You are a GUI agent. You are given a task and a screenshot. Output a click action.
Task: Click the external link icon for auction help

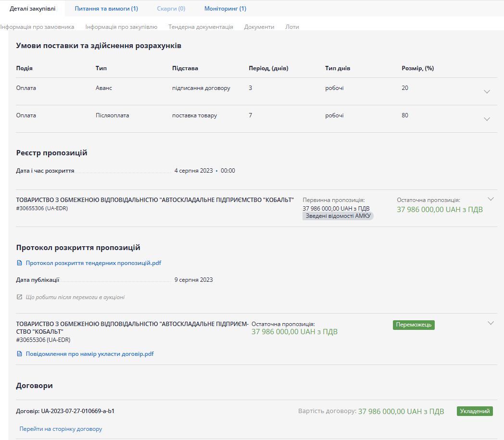[19, 297]
